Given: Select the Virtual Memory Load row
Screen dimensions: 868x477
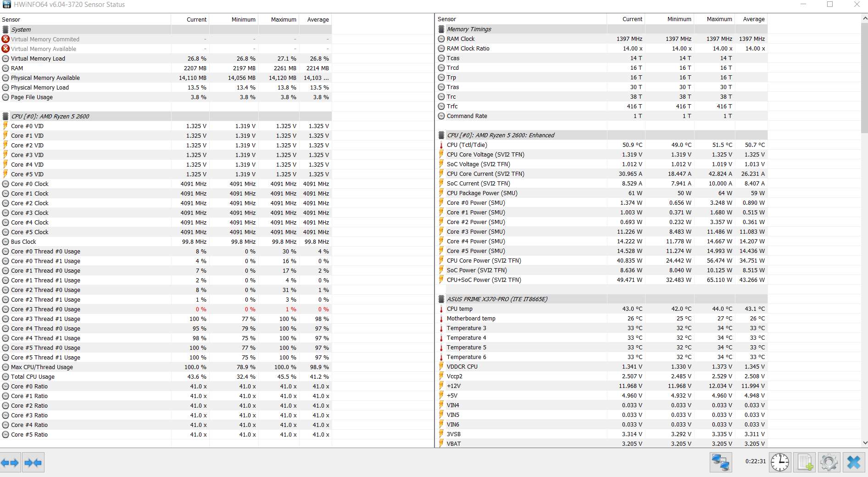Looking at the screenshot, I should [166, 58].
